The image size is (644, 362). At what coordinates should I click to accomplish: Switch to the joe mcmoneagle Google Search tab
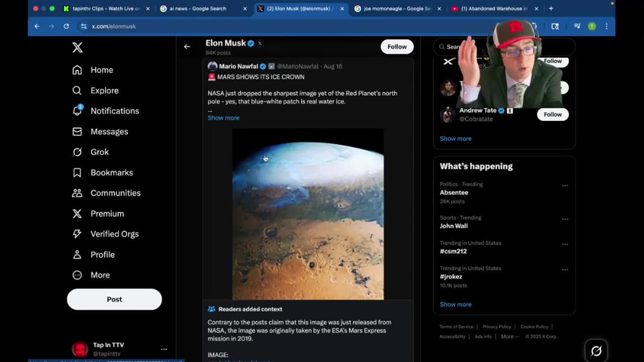[x=397, y=9]
